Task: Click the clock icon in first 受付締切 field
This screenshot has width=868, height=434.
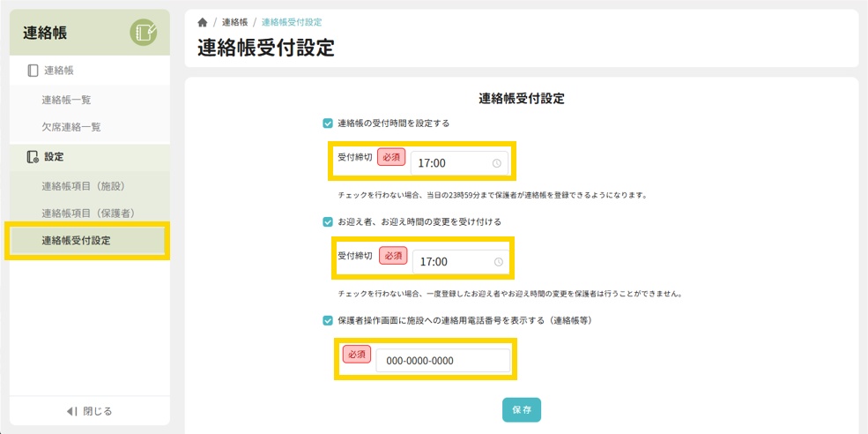Action: [x=497, y=163]
